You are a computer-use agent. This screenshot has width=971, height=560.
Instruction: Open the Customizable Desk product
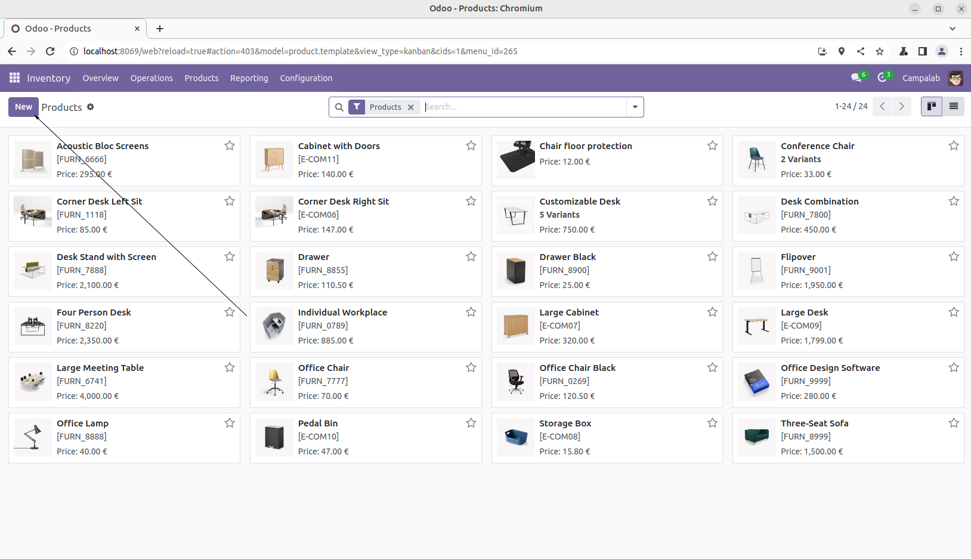(580, 202)
